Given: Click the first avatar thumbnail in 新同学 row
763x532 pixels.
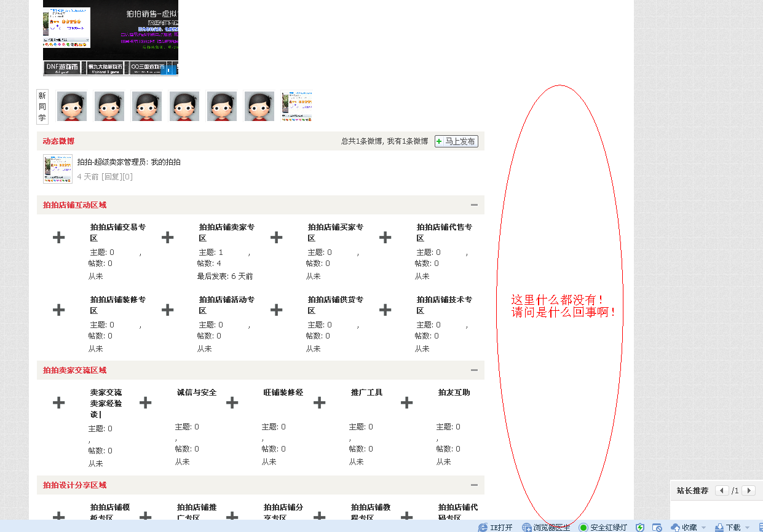Looking at the screenshot, I should click(71, 106).
